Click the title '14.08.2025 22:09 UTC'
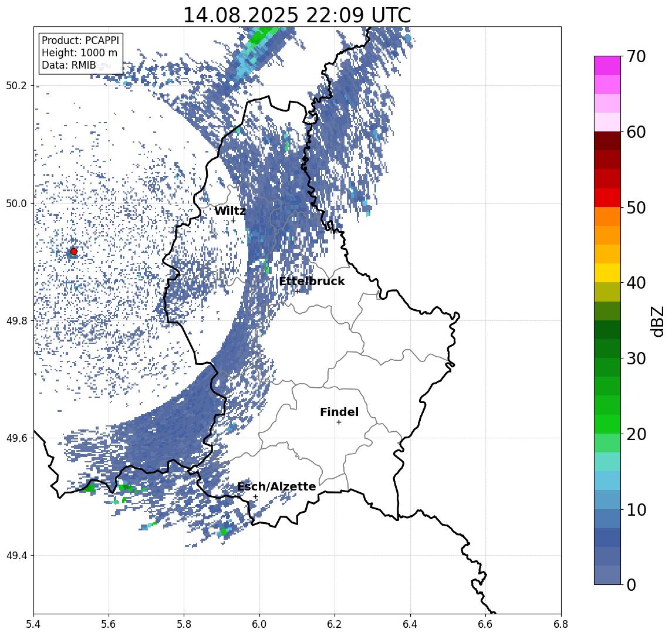This screenshot has height=636, width=672. 297,15
